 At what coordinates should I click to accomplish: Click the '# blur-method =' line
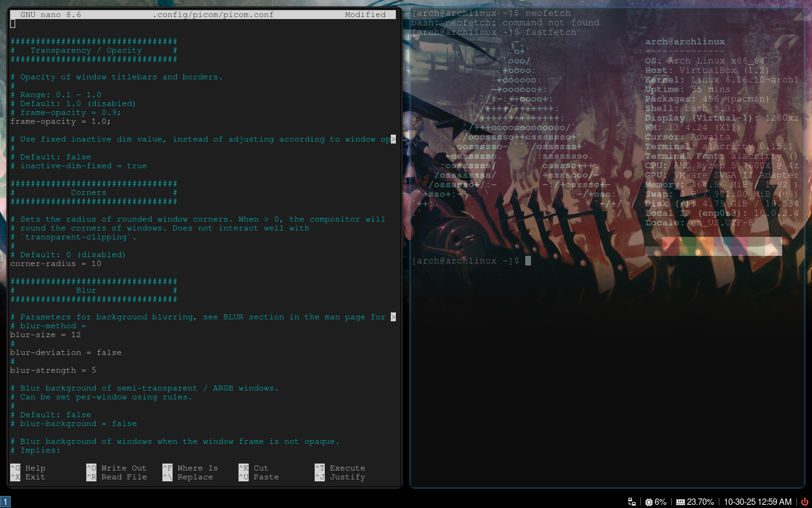click(48, 326)
